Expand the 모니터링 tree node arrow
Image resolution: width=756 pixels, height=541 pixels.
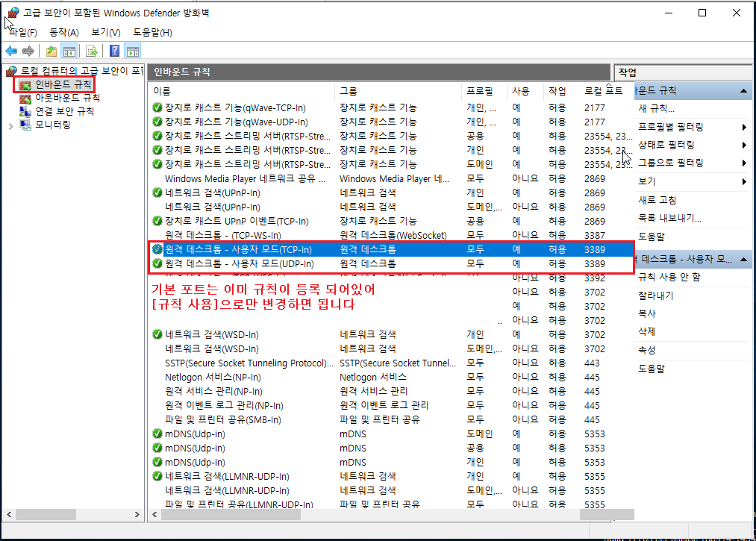click(x=10, y=126)
